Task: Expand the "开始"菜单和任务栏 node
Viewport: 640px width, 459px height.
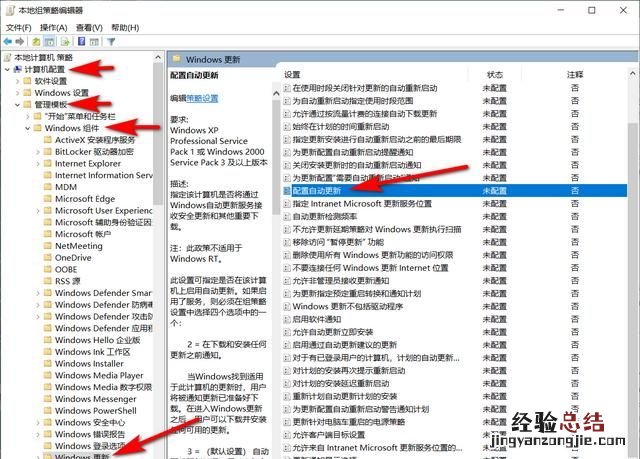Action: coord(28,117)
